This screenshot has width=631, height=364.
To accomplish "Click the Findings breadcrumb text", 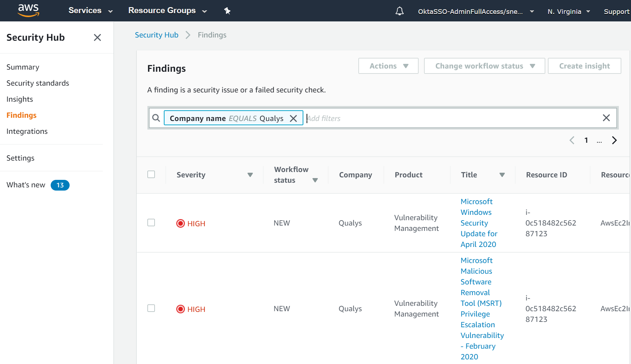I will 212,35.
